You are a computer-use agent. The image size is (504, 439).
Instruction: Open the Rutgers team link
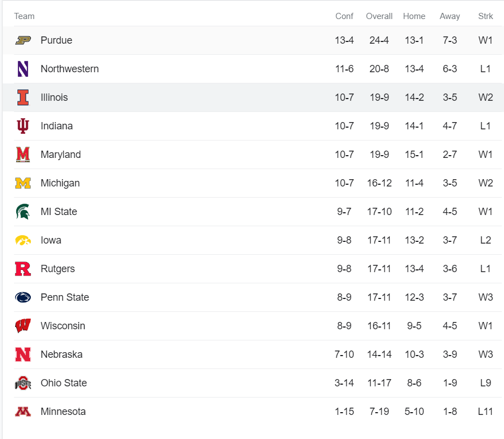point(58,269)
